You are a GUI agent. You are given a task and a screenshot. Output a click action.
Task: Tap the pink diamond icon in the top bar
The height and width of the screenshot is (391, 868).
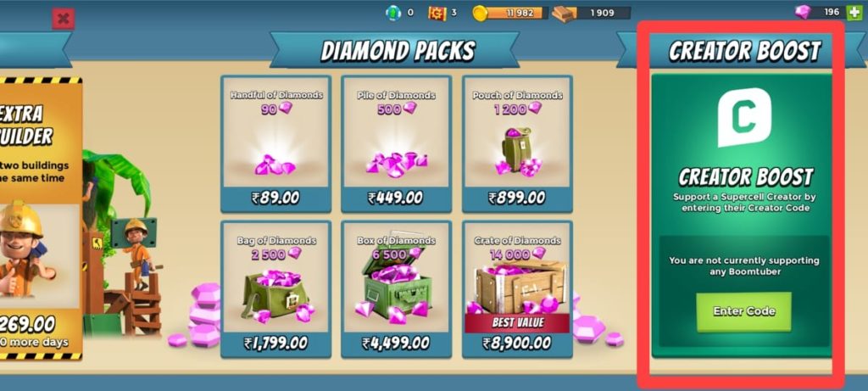[x=803, y=12]
